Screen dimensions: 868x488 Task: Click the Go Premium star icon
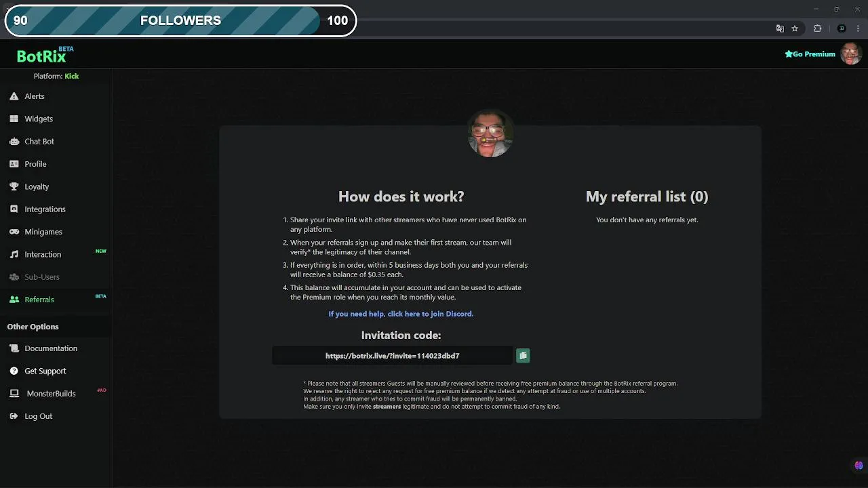point(789,54)
